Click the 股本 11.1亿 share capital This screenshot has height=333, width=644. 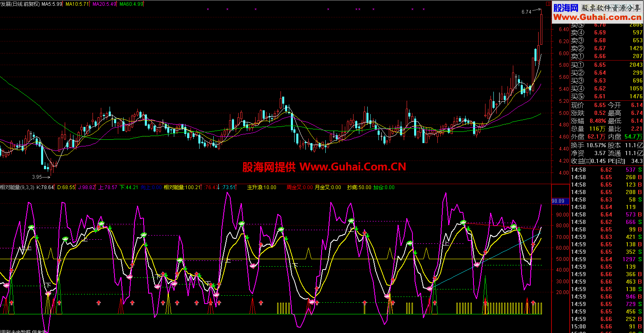(x=635, y=145)
